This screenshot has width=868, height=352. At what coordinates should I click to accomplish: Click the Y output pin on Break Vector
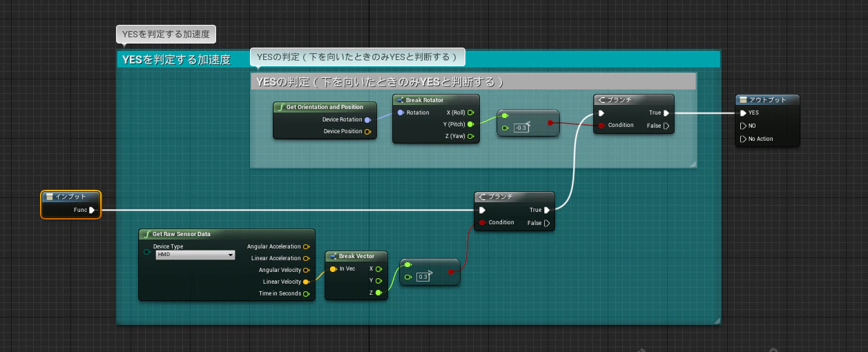click(378, 280)
